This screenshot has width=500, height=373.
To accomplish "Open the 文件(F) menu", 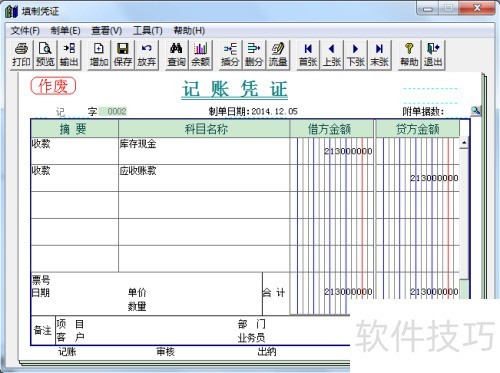I will pyautogui.click(x=25, y=31).
